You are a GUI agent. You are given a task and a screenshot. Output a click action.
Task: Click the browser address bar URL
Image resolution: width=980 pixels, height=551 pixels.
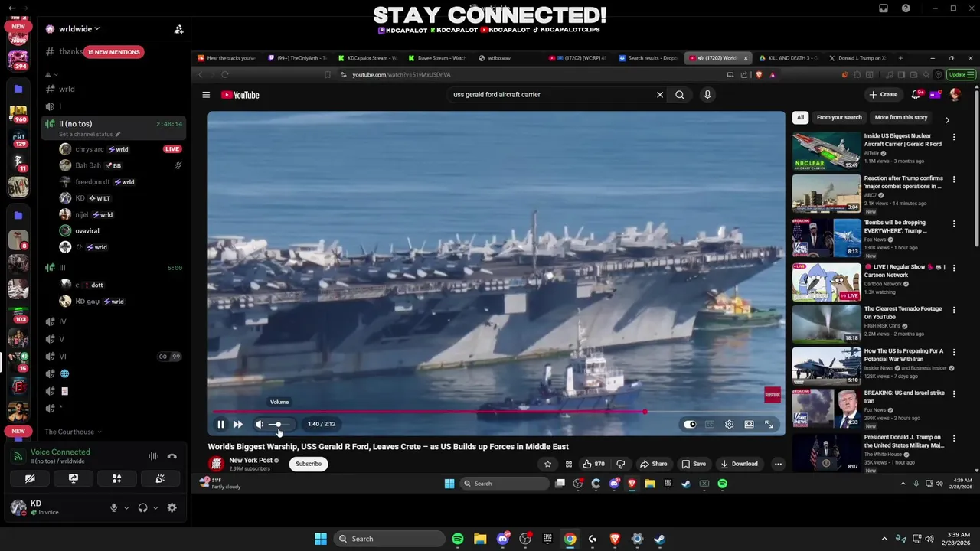(401, 75)
